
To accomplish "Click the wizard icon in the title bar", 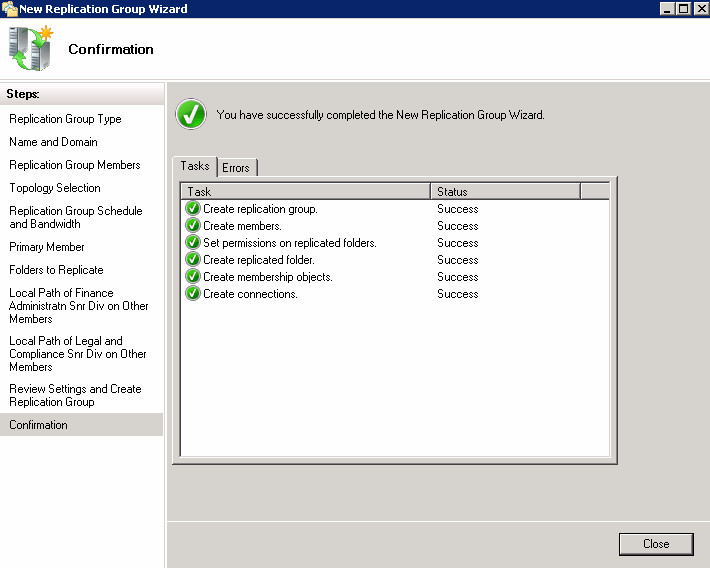I will tap(9, 9).
